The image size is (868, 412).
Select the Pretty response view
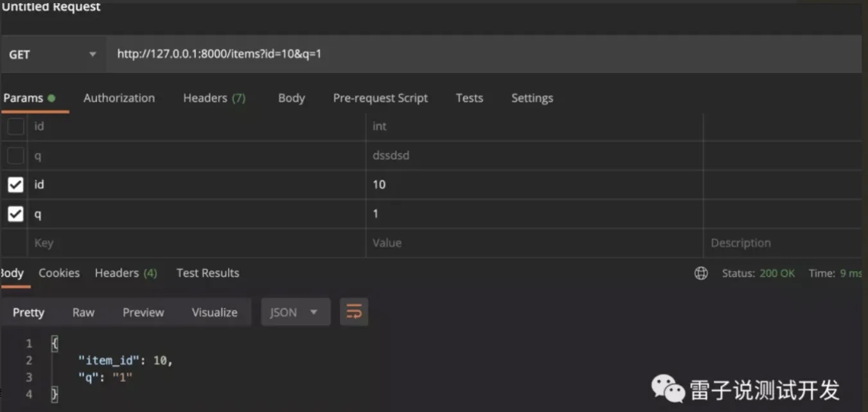click(x=28, y=312)
